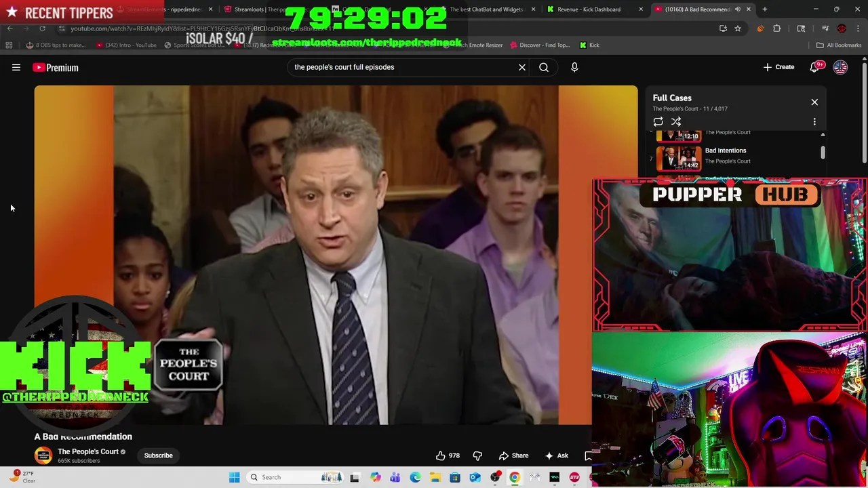The image size is (868, 488).
Task: Open YouTube notifications bell
Action: pyautogui.click(x=815, y=67)
